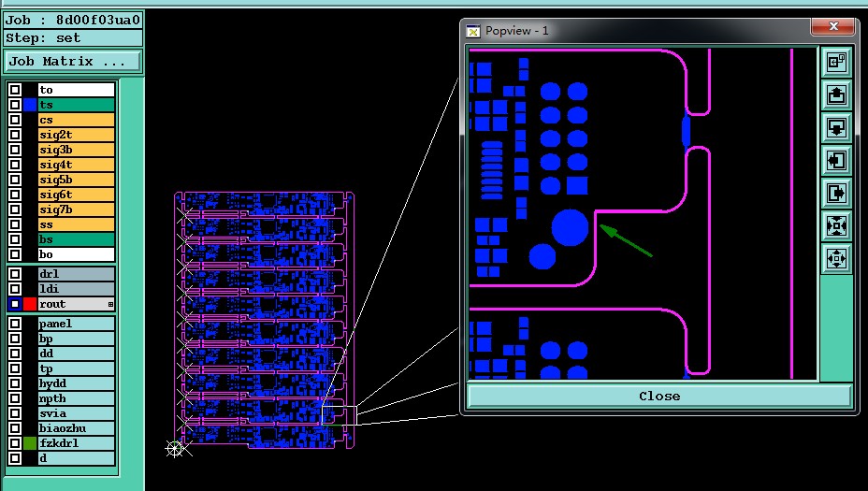The image size is (868, 491).
Task: Zoom out the Popview with outward arrows icon
Action: (x=836, y=258)
